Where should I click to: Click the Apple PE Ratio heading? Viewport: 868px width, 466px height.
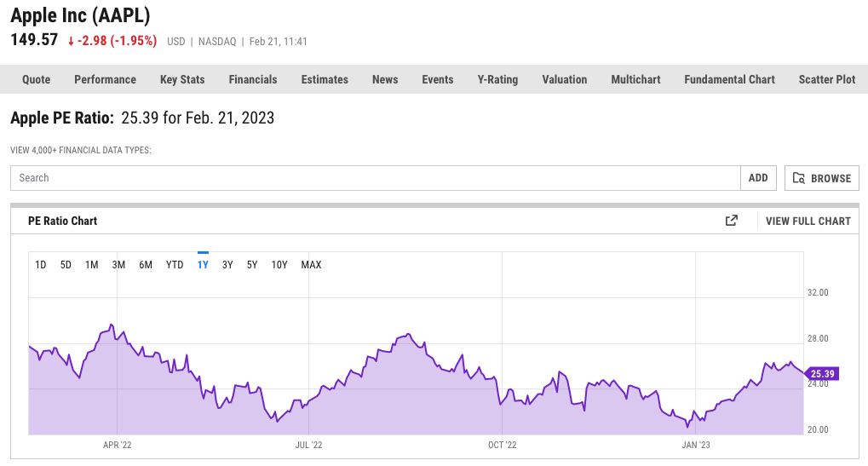click(62, 118)
